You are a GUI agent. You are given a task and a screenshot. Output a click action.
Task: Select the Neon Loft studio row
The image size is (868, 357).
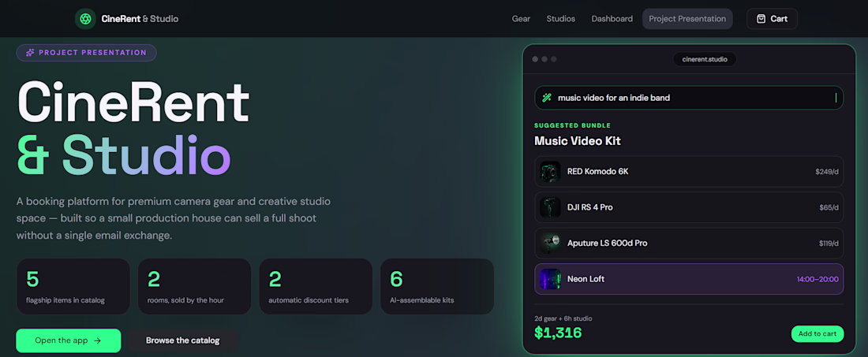point(689,279)
